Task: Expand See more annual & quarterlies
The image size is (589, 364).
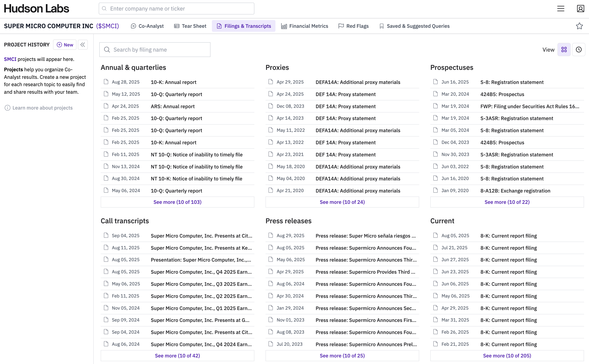Action: point(177,202)
